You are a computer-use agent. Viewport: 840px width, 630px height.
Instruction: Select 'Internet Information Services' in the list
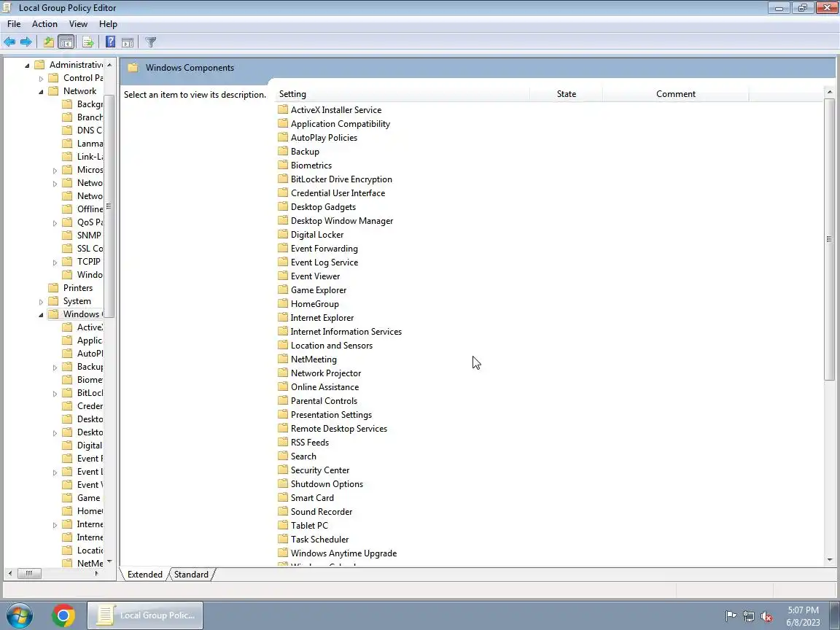tap(346, 332)
